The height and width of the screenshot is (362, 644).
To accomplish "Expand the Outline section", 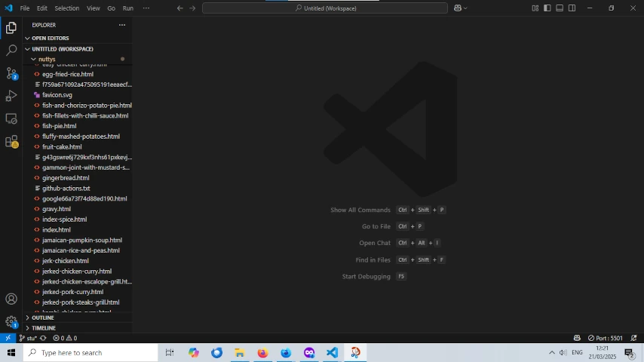I will tap(78, 318).
